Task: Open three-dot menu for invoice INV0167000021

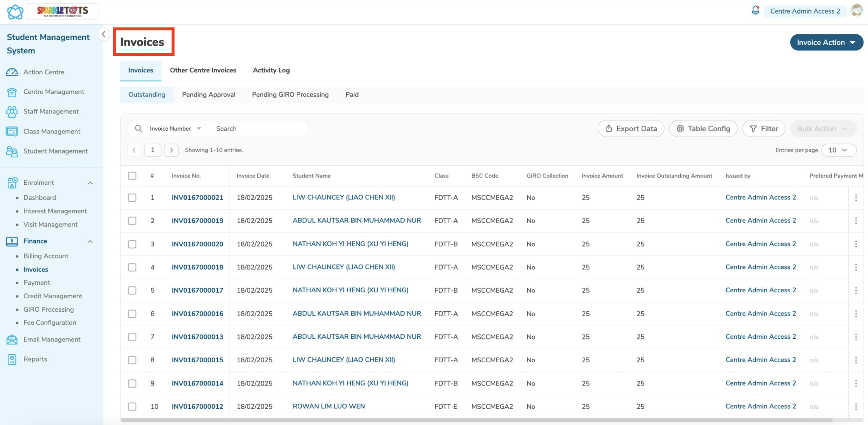Action: point(855,198)
